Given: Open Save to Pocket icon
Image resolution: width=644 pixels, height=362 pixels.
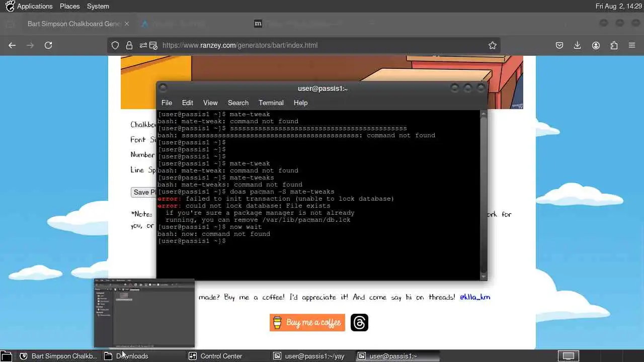Looking at the screenshot, I should (559, 45).
